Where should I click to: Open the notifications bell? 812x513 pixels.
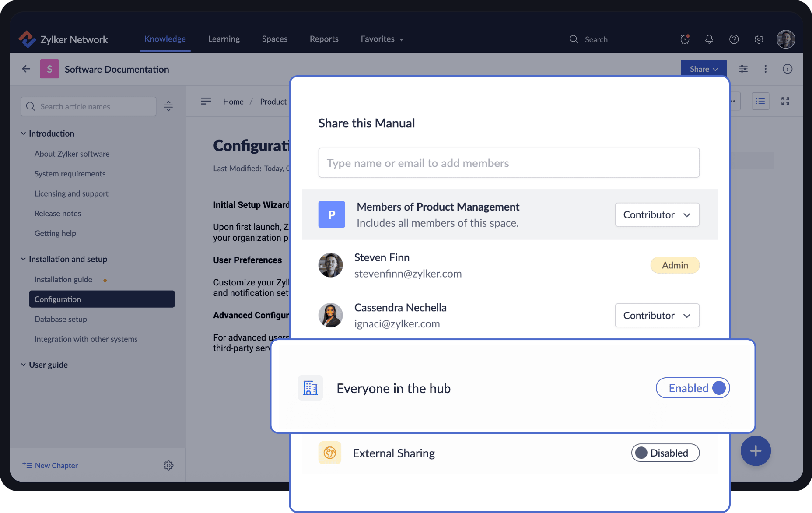click(709, 39)
